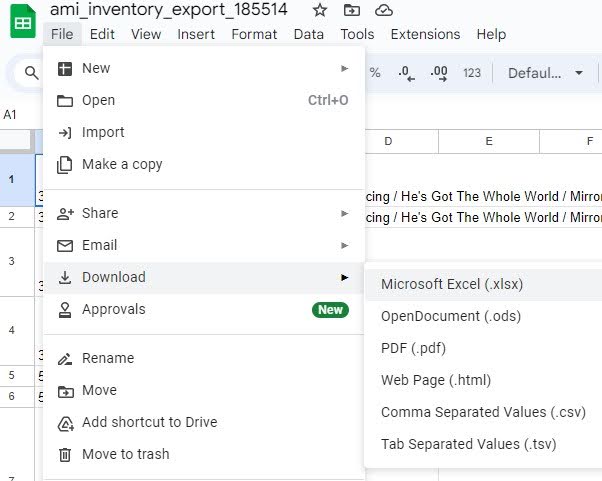602x481 pixels.
Task: Select column D header
Action: [388, 141]
